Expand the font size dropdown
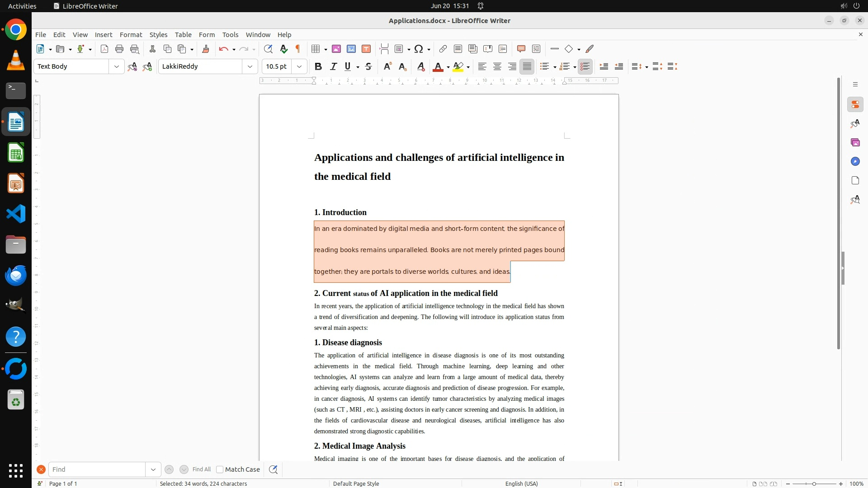The image size is (868, 488). (299, 66)
